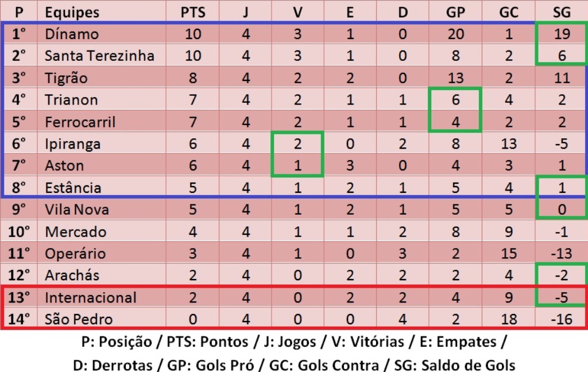The width and height of the screenshot is (588, 372).
Task: Click the Dínamo team name
Action: coord(72,34)
